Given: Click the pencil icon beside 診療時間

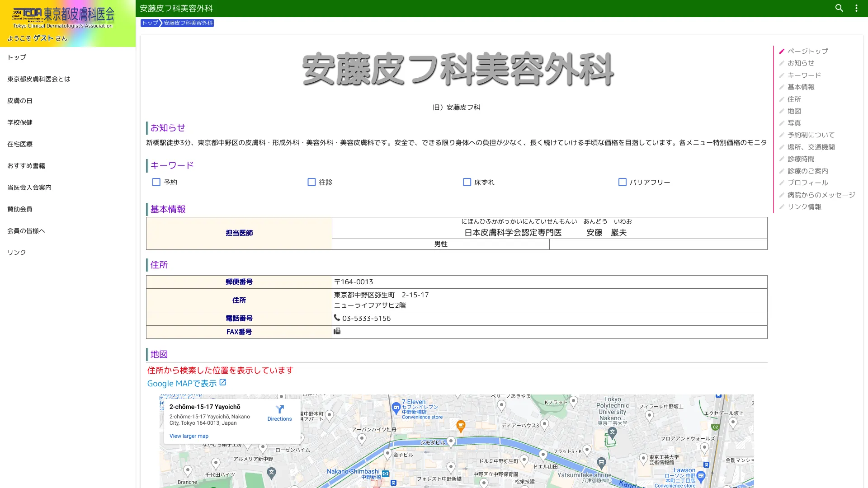Looking at the screenshot, I should [782, 159].
